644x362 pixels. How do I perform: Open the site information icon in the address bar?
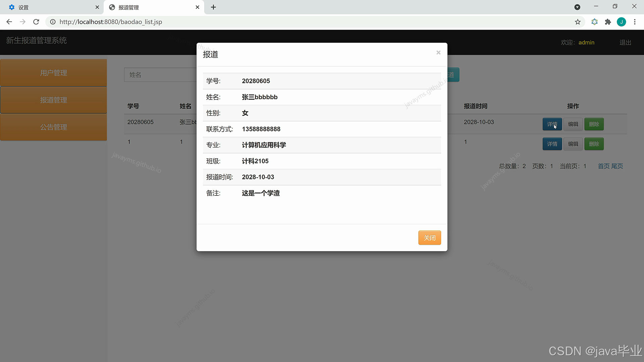click(53, 22)
